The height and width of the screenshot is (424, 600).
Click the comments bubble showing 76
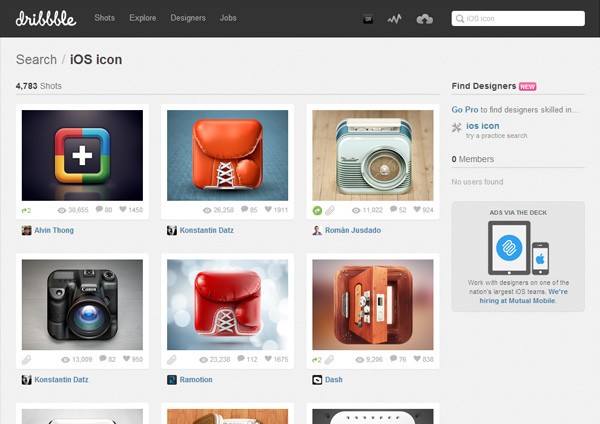coord(393,359)
